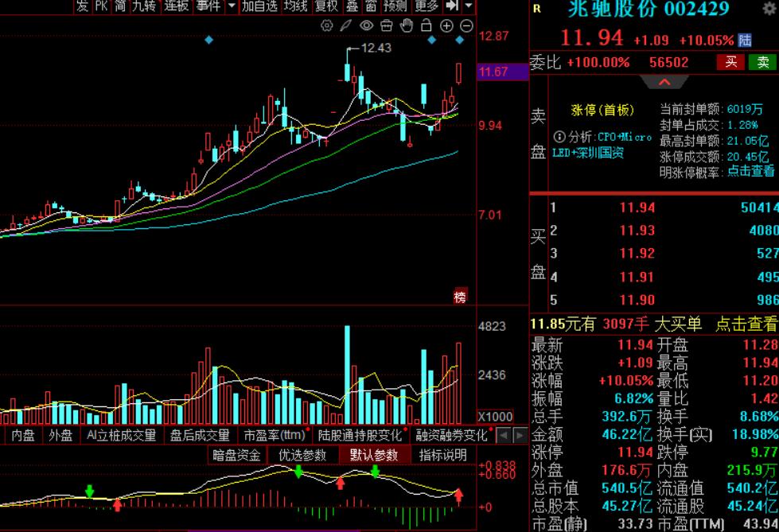Open 指标说明 indicator description

(442, 455)
